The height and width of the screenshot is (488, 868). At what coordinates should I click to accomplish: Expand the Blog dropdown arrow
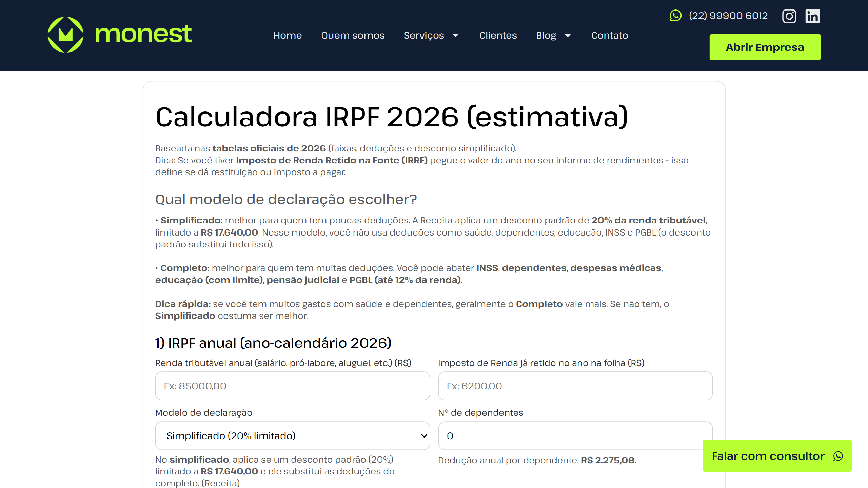568,36
